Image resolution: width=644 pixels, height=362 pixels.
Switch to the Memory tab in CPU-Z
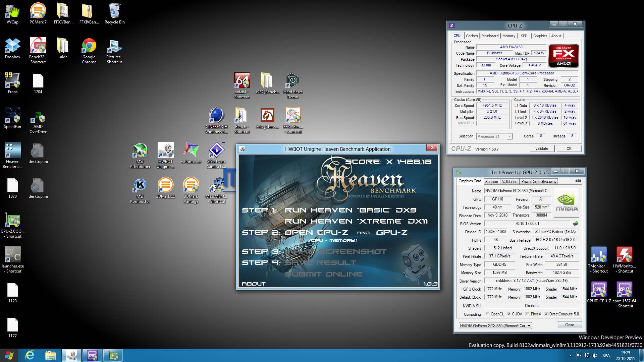coord(509,36)
